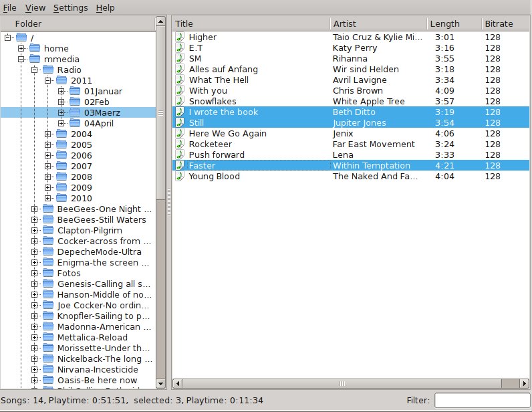The image size is (532, 412).
Task: Click the Folder column header
Action: 78,23
